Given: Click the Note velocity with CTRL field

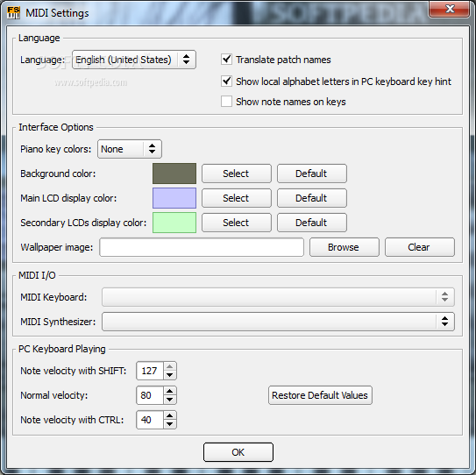Looking at the screenshot, I should (x=150, y=420).
